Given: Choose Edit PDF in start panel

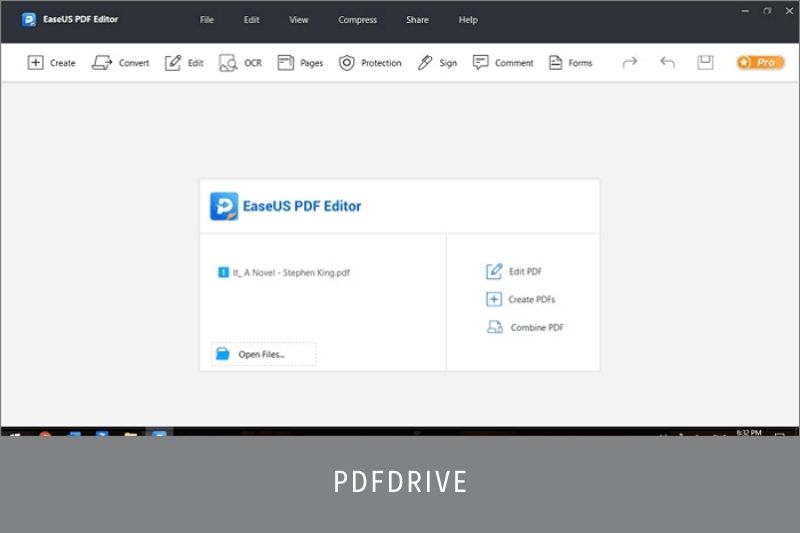Looking at the screenshot, I should [x=514, y=271].
